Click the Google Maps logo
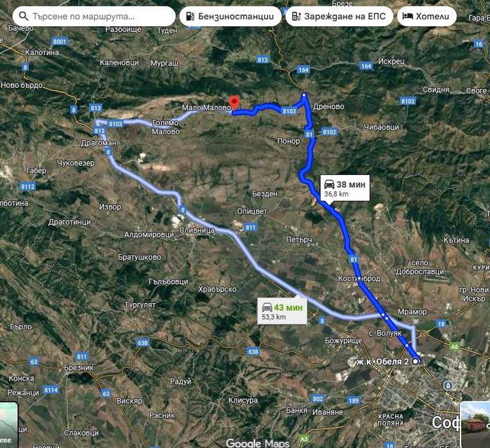The height and width of the screenshot is (448, 490). point(257,443)
